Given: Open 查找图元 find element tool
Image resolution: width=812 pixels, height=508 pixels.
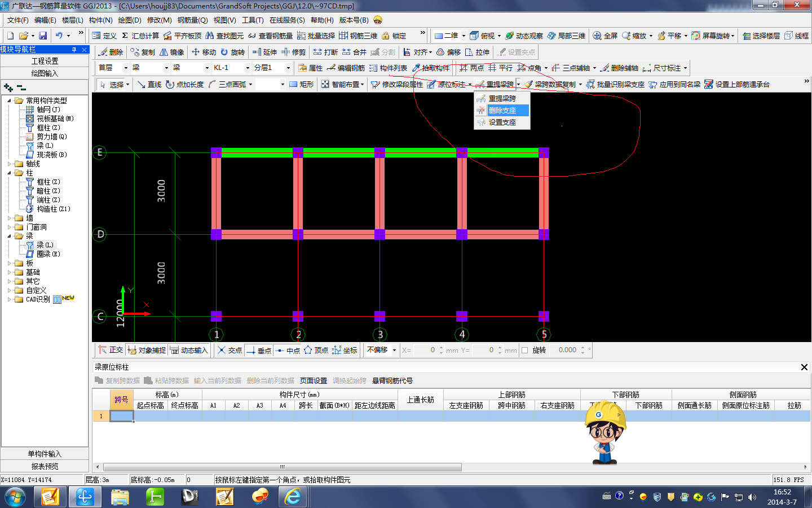Looking at the screenshot, I should [224, 36].
